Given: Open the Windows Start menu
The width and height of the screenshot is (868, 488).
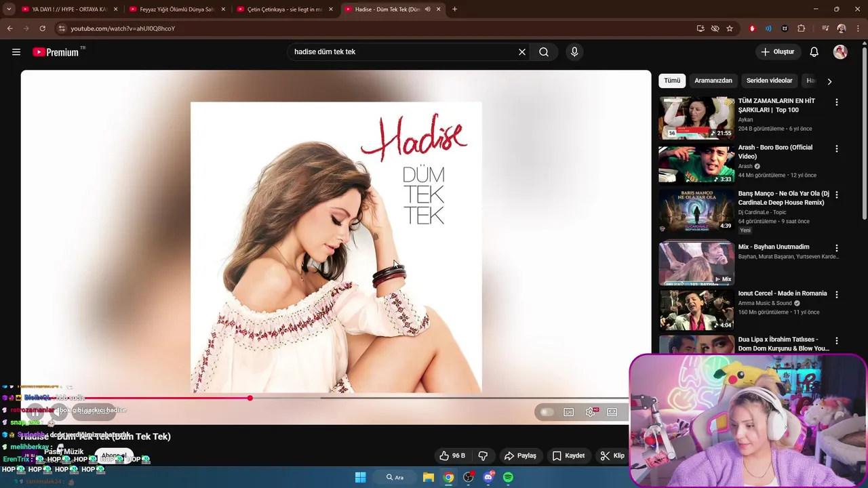Looking at the screenshot, I should (360, 477).
